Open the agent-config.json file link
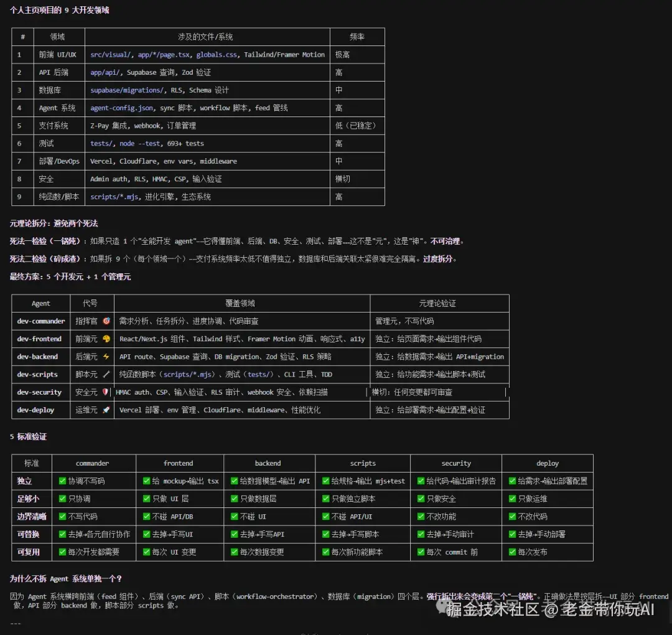The width and height of the screenshot is (672, 635). tap(121, 108)
